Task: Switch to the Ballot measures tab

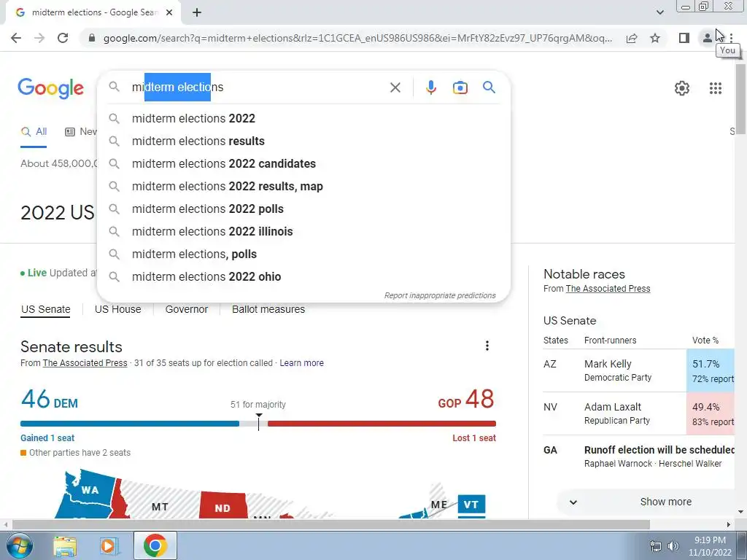Action: click(268, 309)
